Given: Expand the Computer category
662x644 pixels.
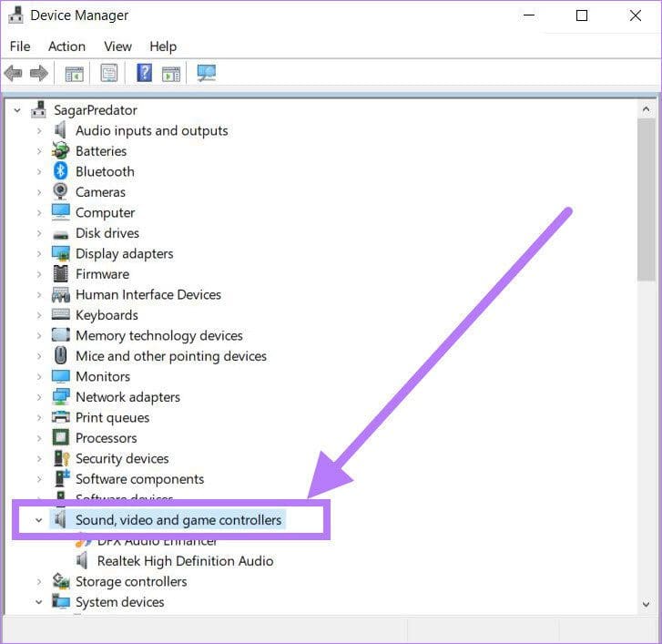Looking at the screenshot, I should pyautogui.click(x=39, y=213).
